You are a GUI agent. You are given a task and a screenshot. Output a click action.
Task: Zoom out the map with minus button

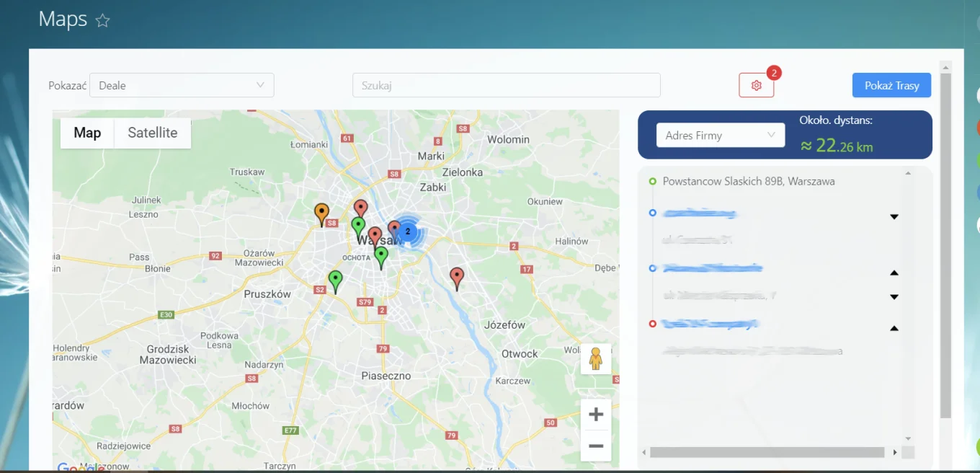596,446
